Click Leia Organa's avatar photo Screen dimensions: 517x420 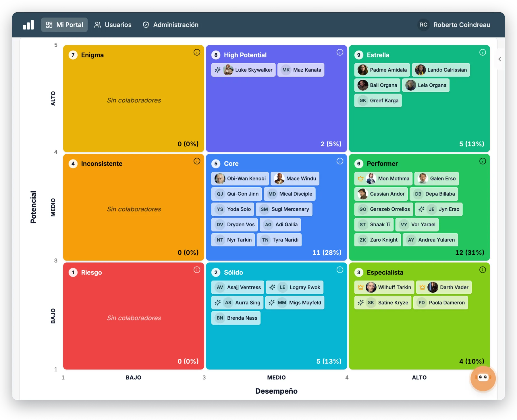point(411,85)
